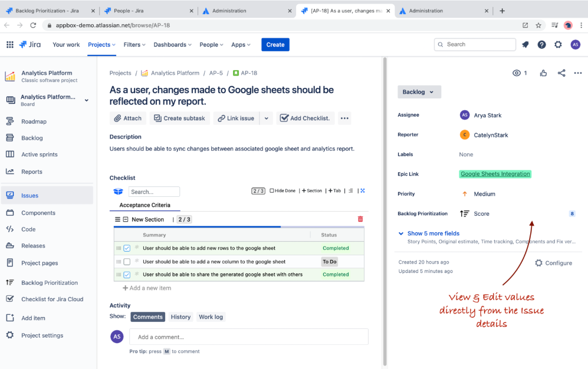Image resolution: width=588 pixels, height=369 pixels.
Task: Open the Filters menu
Action: pos(135,45)
